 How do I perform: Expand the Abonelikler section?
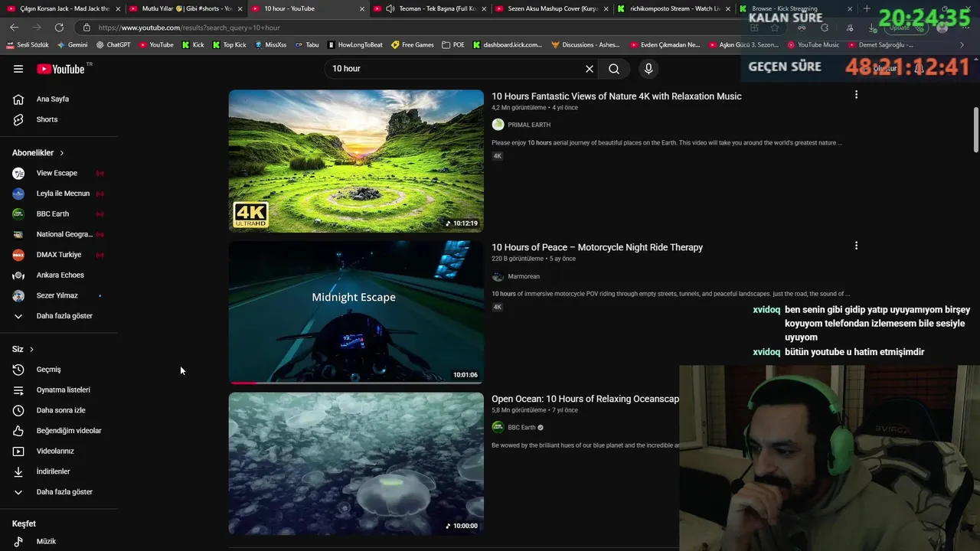pyautogui.click(x=38, y=153)
